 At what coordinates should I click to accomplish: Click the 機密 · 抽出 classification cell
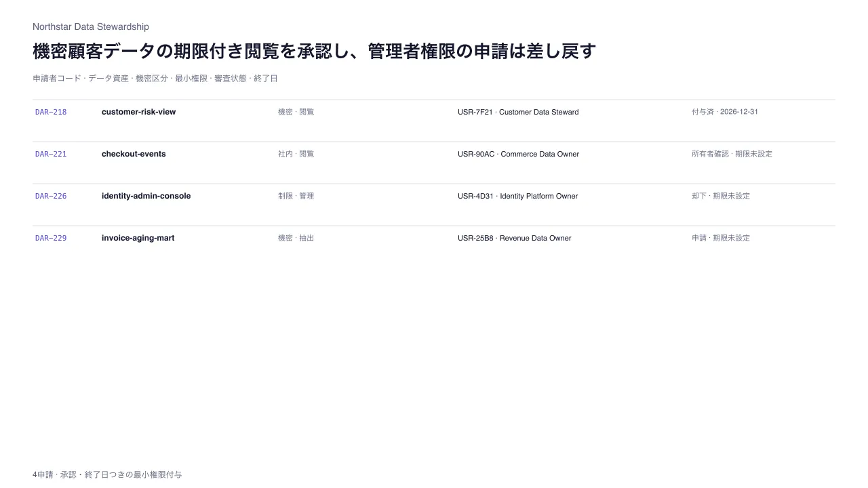[296, 238]
